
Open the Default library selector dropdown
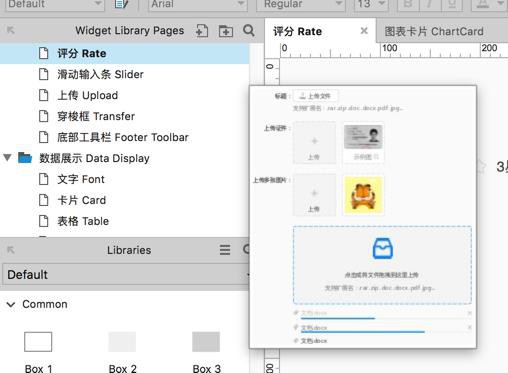coord(126,275)
